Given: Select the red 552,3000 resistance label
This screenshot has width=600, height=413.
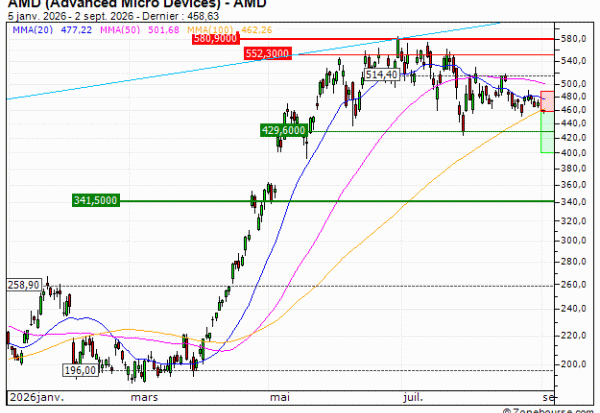Looking at the screenshot, I should (x=267, y=54).
